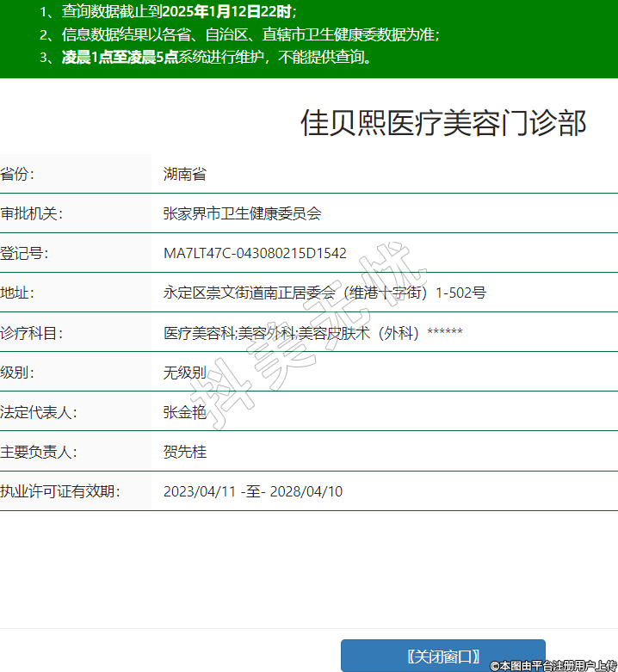Image resolution: width=618 pixels, height=672 pixels.
Task: Select the 诊疗科目 value listing 医疗美容科
Action: click(x=313, y=332)
